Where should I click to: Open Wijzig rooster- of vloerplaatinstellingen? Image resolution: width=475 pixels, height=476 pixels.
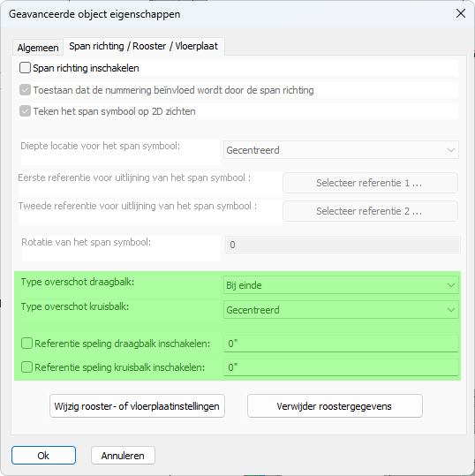[x=137, y=406]
